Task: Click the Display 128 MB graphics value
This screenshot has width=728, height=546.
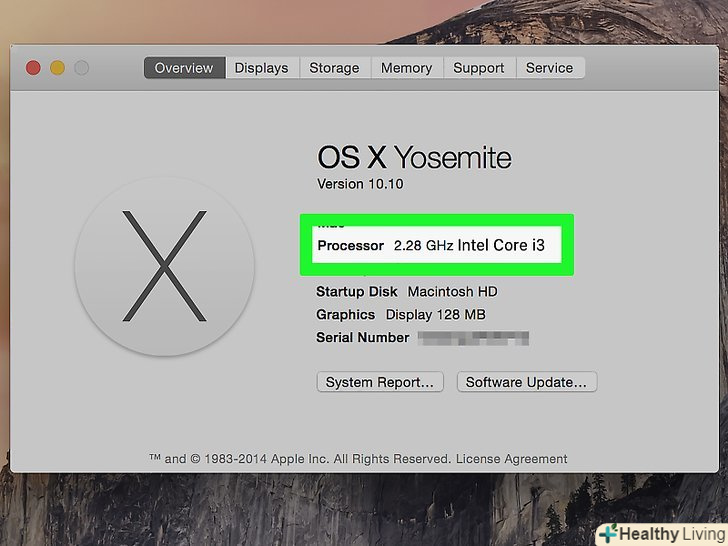Action: click(x=436, y=315)
